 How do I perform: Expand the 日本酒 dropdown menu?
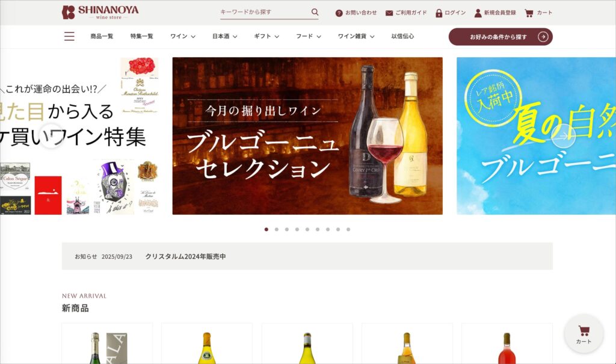click(224, 36)
